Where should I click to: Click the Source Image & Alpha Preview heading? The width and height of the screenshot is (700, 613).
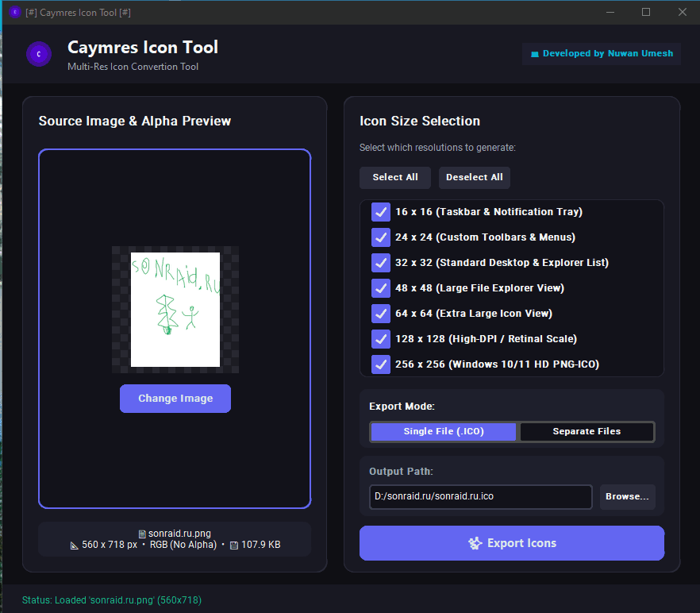(135, 121)
